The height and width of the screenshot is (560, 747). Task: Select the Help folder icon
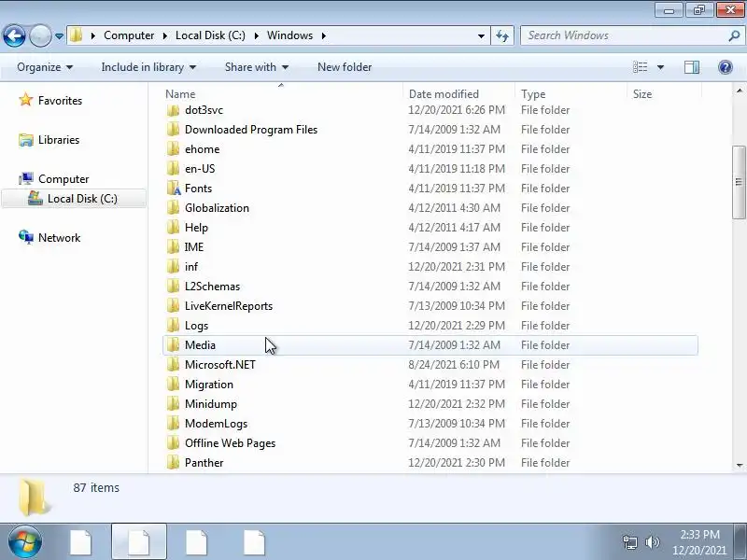coord(174,228)
